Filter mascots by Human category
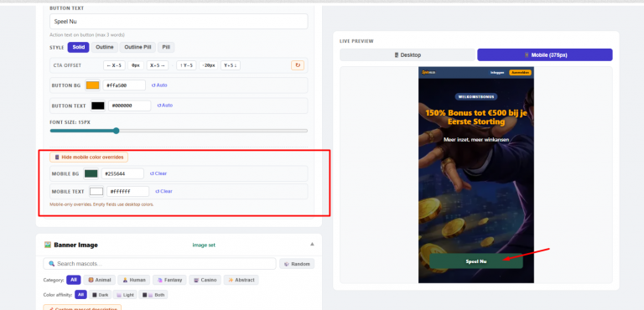The width and height of the screenshot is (644, 310). click(x=134, y=280)
